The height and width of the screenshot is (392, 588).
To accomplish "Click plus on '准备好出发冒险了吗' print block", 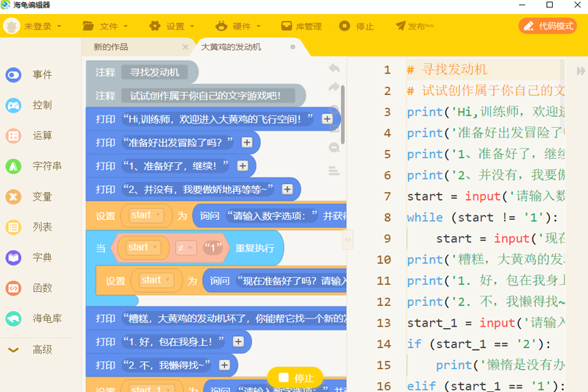I will point(247,143).
